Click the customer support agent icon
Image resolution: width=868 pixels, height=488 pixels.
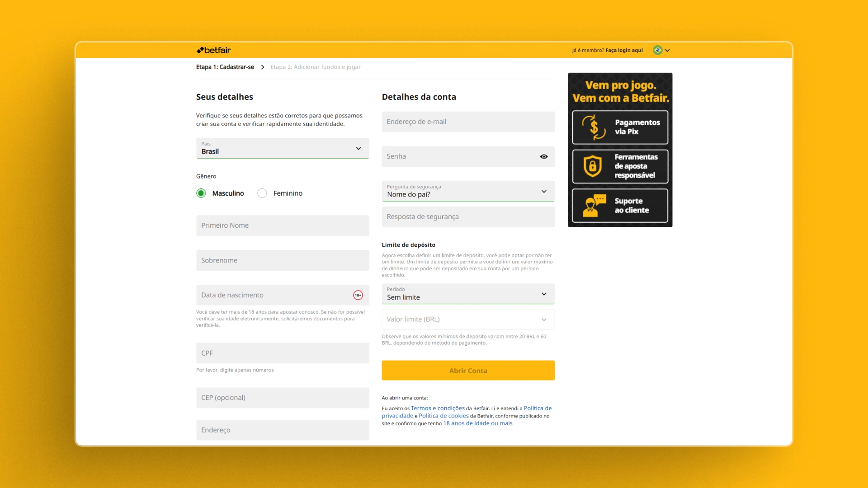(594, 206)
